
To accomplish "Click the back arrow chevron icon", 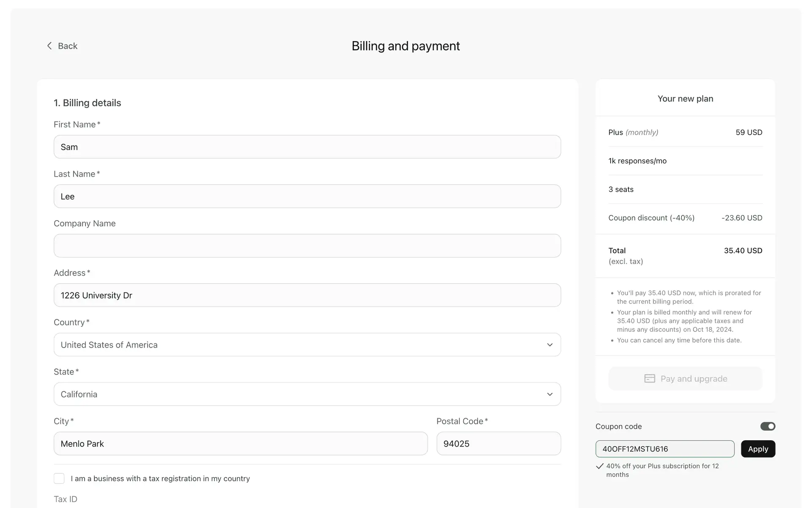I will pyautogui.click(x=49, y=46).
